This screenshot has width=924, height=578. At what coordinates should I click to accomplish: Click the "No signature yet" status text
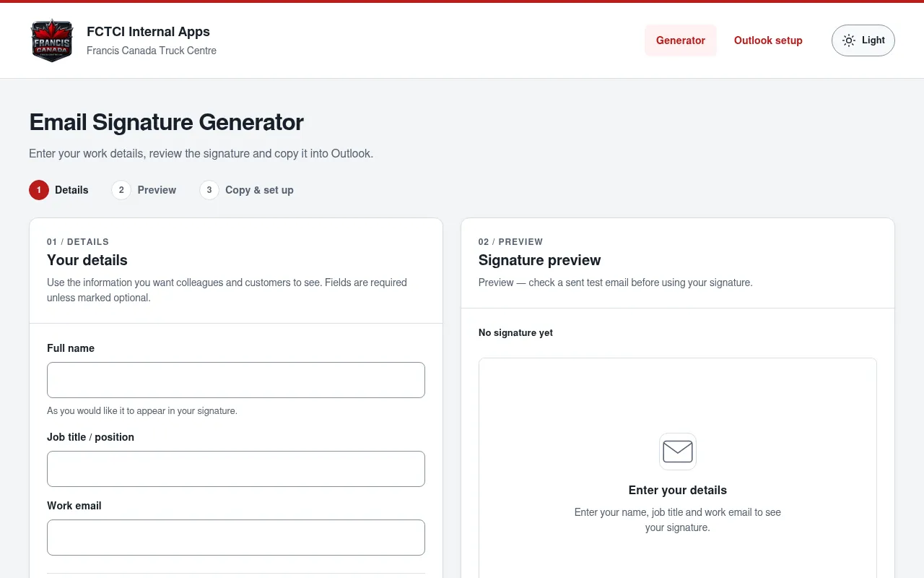tap(515, 333)
